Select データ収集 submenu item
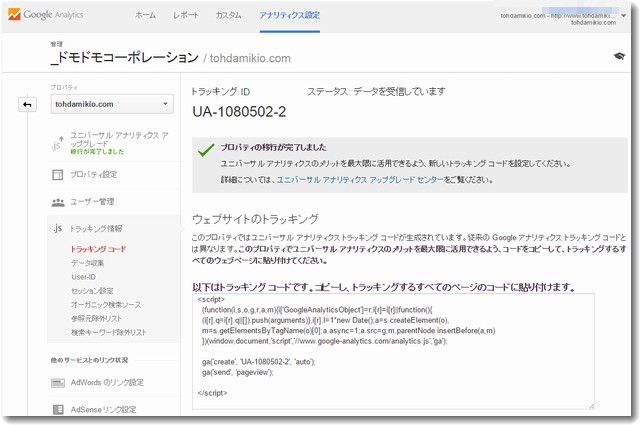 click(87, 263)
